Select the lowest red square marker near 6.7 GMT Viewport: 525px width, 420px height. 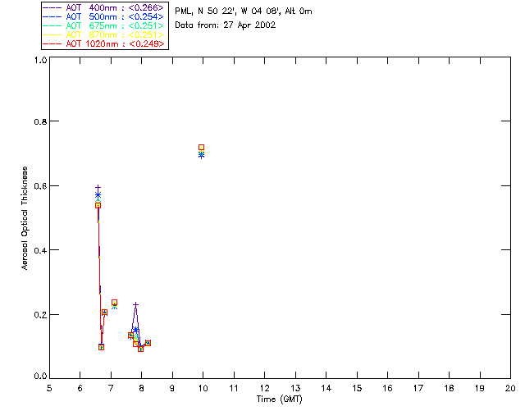point(101,347)
